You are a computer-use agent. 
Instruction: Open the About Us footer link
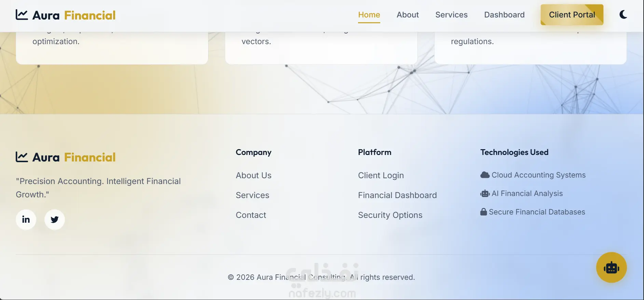pyautogui.click(x=254, y=175)
